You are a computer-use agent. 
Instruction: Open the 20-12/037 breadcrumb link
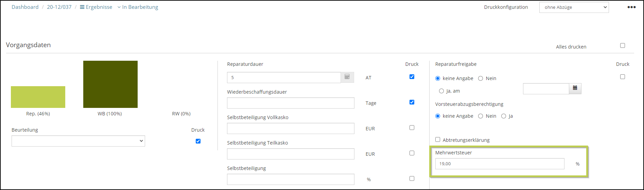pos(59,7)
